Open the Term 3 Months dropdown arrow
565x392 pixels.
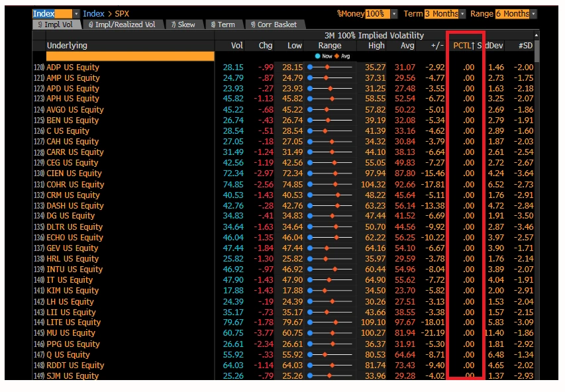[x=462, y=14]
